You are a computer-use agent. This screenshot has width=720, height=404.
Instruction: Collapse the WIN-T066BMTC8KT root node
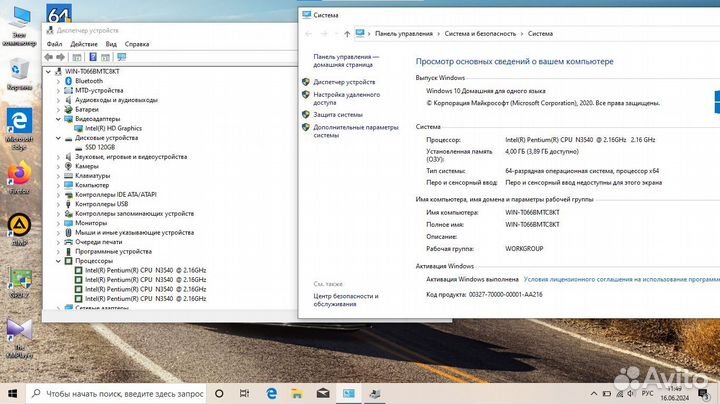click(48, 72)
